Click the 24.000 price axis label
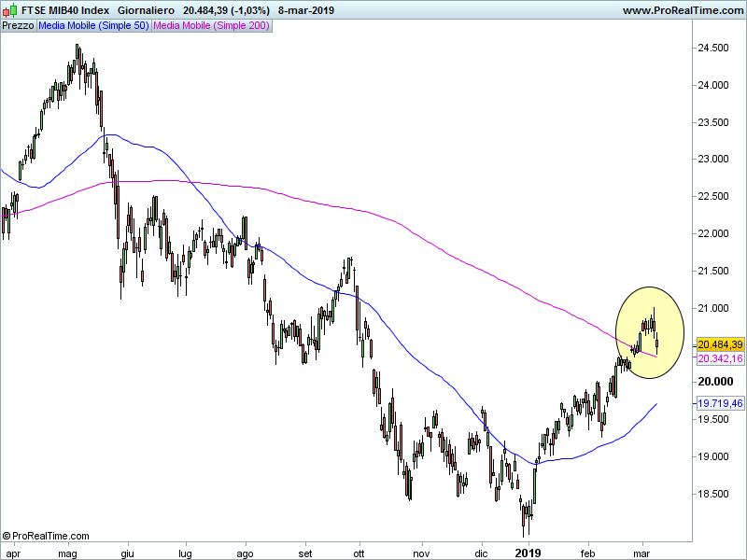747x560 pixels. click(x=713, y=85)
